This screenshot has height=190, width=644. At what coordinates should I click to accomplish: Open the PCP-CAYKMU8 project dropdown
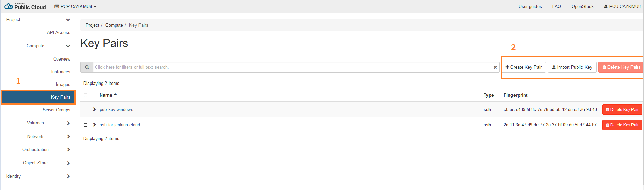(75, 6)
